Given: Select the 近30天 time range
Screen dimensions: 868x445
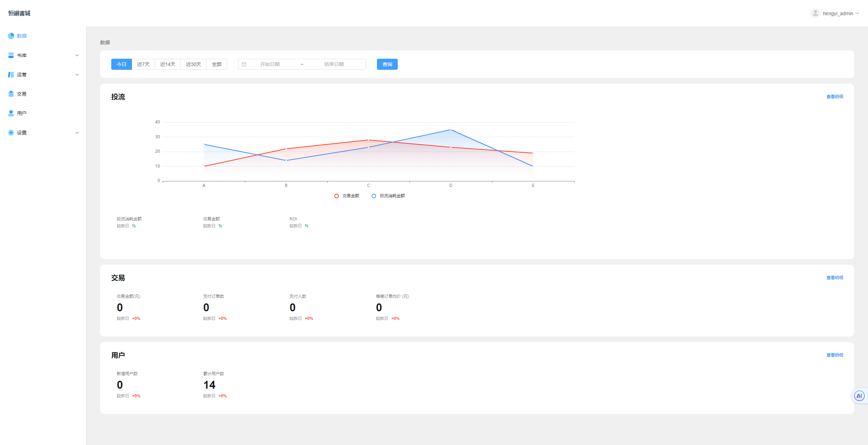Looking at the screenshot, I should tap(194, 64).
